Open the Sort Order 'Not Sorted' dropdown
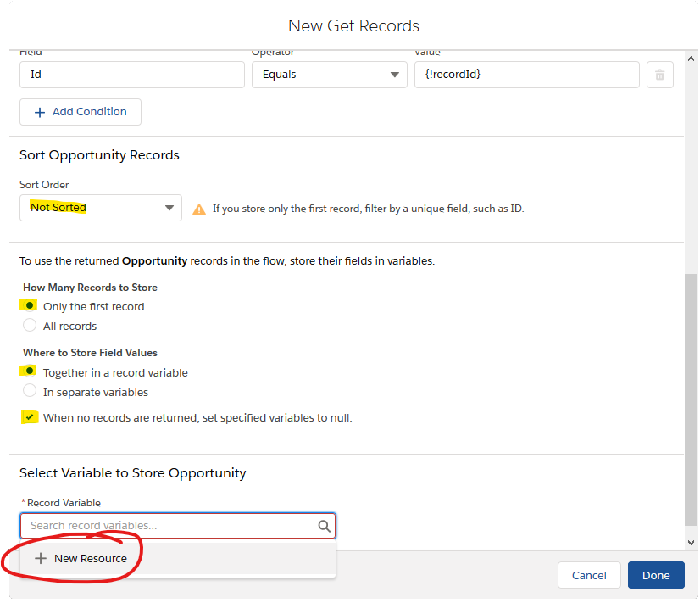 (x=101, y=208)
